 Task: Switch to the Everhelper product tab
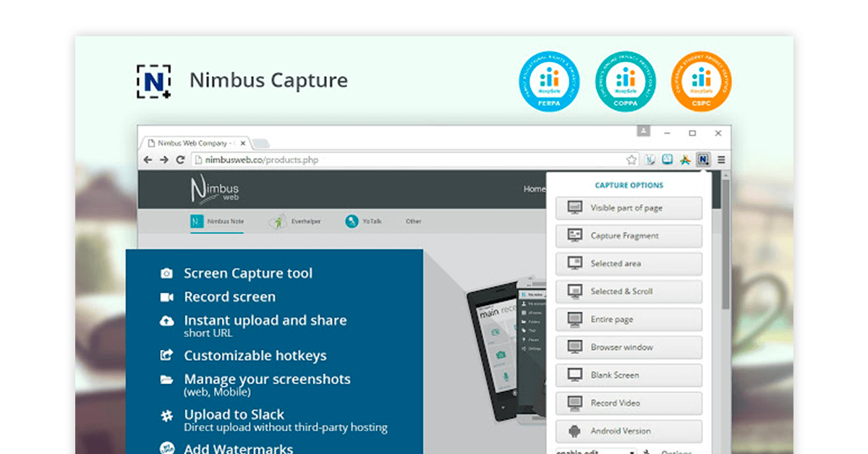295,221
